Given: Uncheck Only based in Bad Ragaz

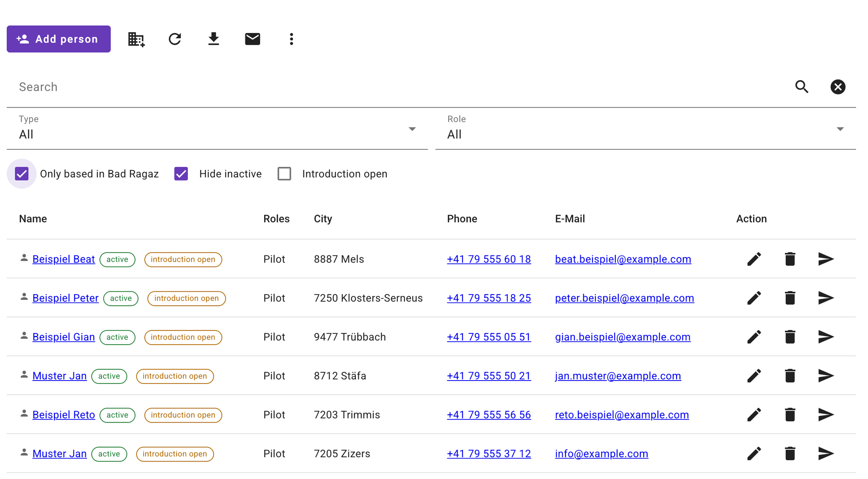Looking at the screenshot, I should [x=22, y=174].
